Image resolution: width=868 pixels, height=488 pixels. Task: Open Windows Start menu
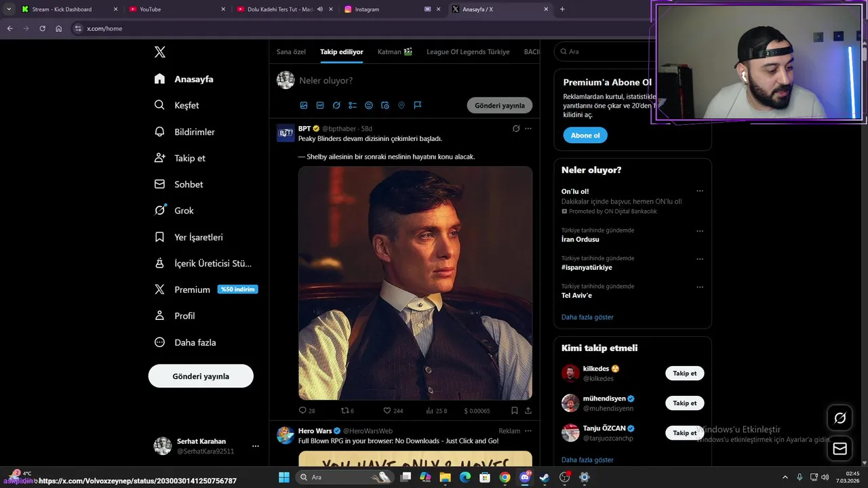click(x=283, y=477)
